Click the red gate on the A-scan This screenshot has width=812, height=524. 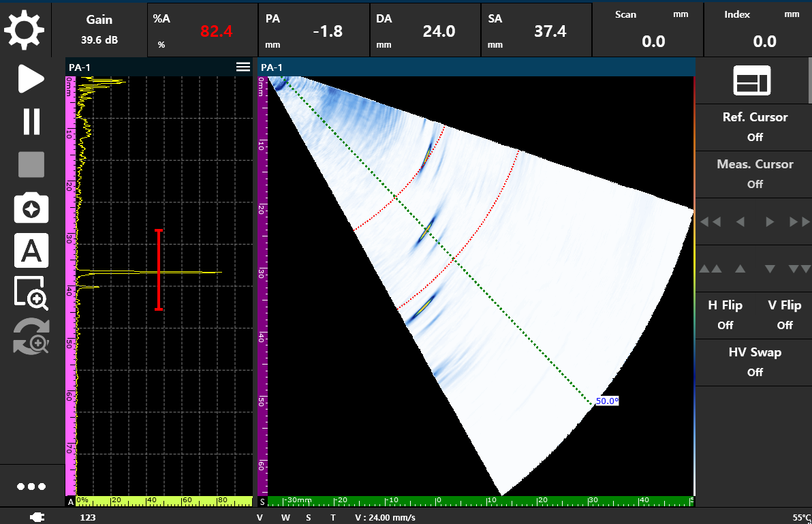coord(159,270)
